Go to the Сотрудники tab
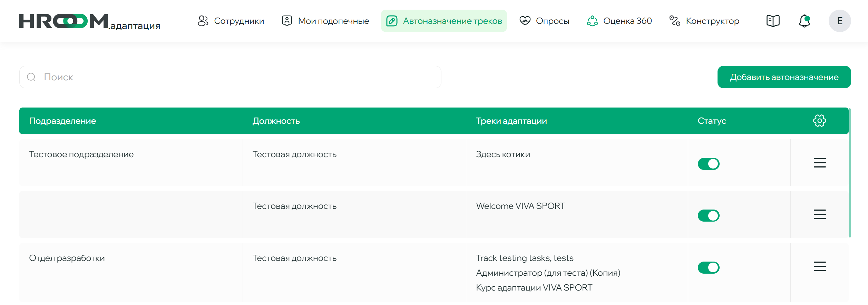The width and height of the screenshot is (868, 305). point(231,21)
